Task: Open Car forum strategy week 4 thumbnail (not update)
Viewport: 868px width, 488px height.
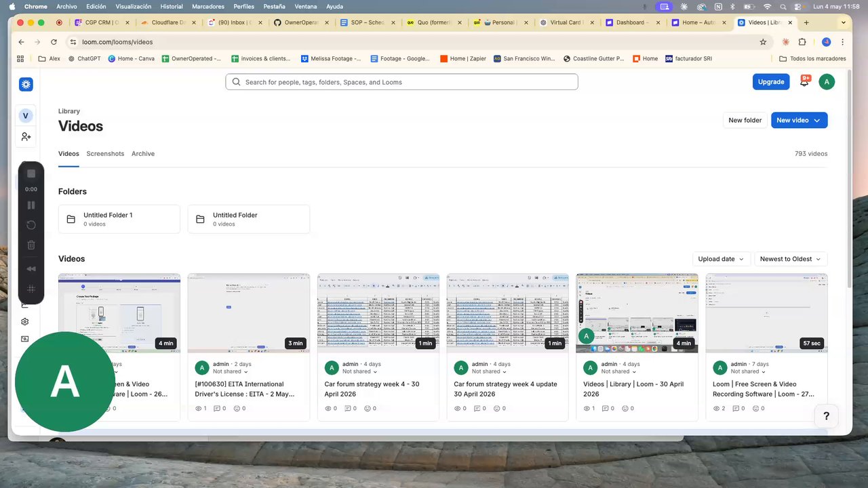Action: [378, 313]
